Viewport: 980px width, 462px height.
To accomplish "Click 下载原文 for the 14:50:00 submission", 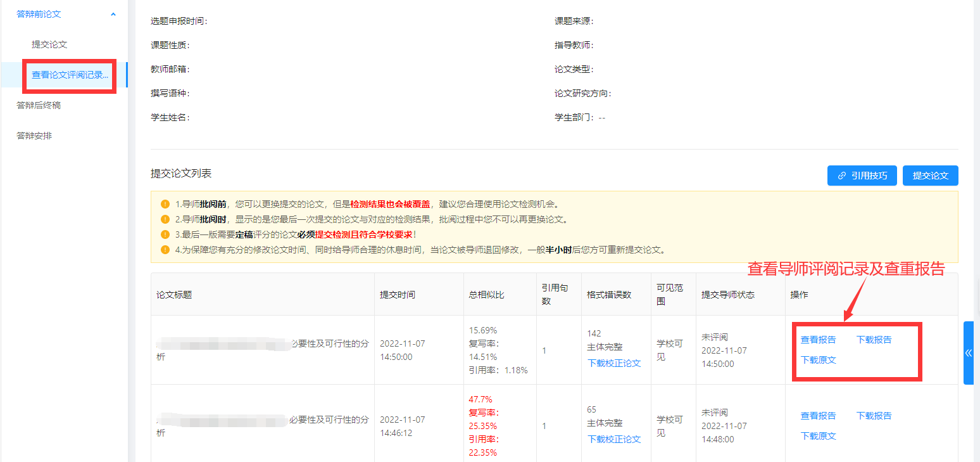I will (x=818, y=360).
